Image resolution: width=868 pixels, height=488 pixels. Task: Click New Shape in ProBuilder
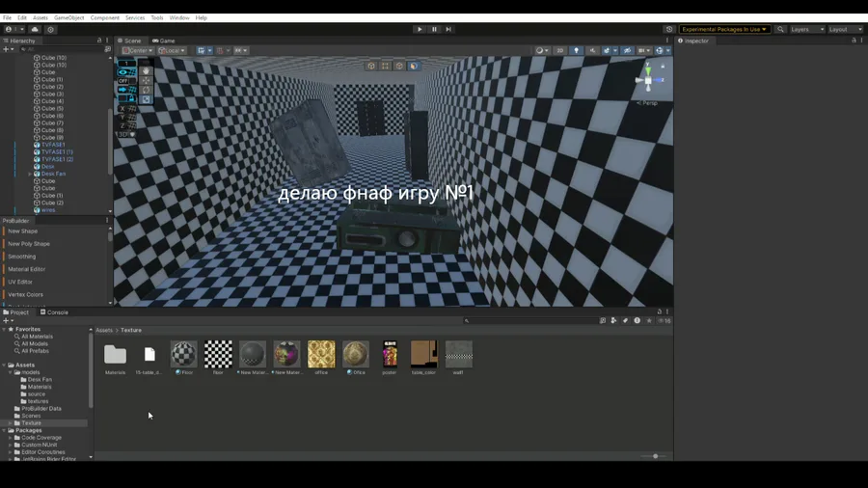coord(23,231)
